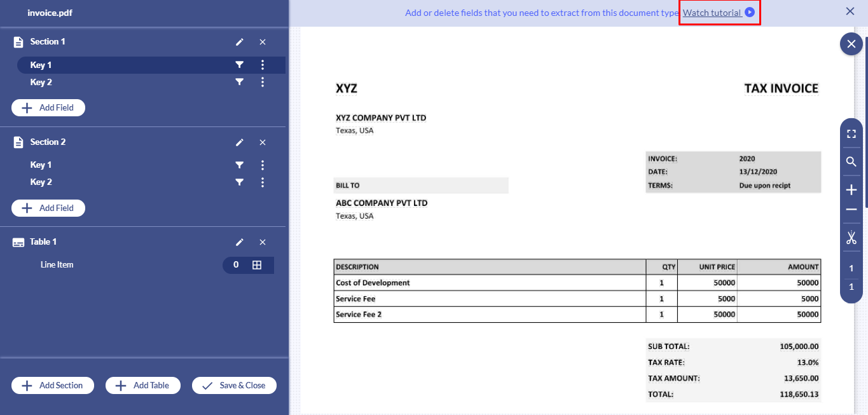
Task: Close the document viewer with round X
Action: click(x=851, y=44)
